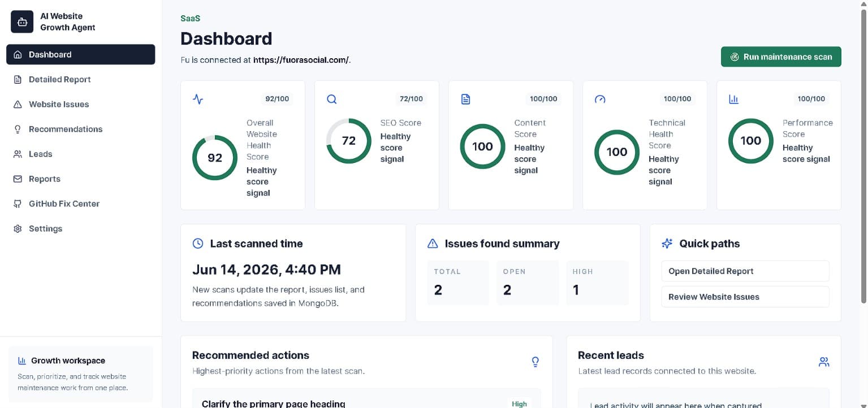Click the clock icon beside Last scanned time
The height and width of the screenshot is (408, 868).
point(198,244)
